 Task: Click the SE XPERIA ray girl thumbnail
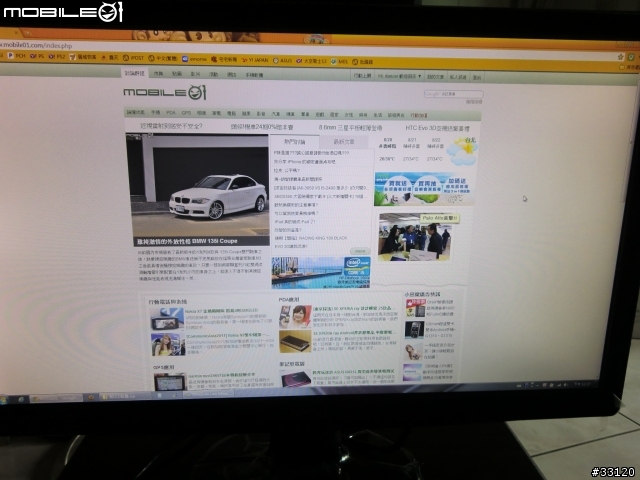pos(295,317)
